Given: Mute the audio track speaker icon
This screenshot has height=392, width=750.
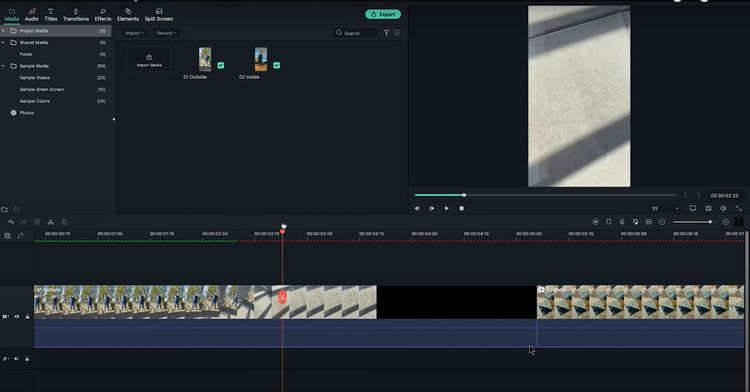Looking at the screenshot, I should pyautogui.click(x=16, y=359).
